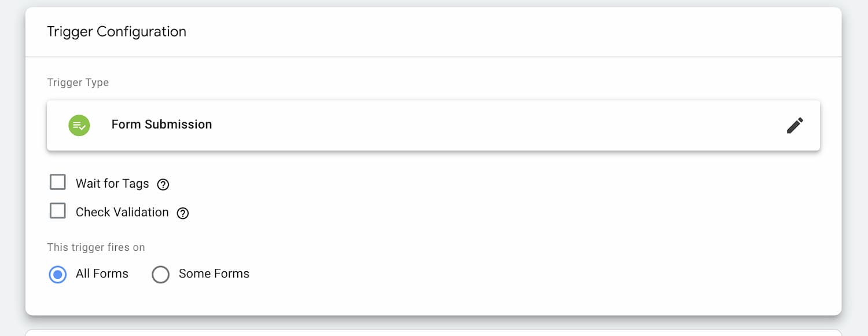Click the divider line under Trigger Configuration
The image size is (868, 336).
(x=433, y=57)
